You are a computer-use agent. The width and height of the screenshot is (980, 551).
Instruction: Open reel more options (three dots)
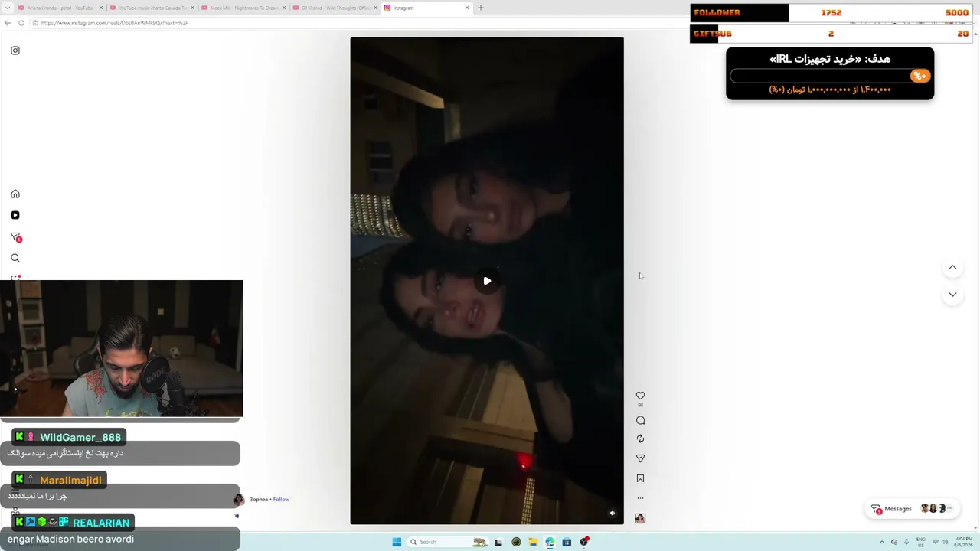pos(640,498)
